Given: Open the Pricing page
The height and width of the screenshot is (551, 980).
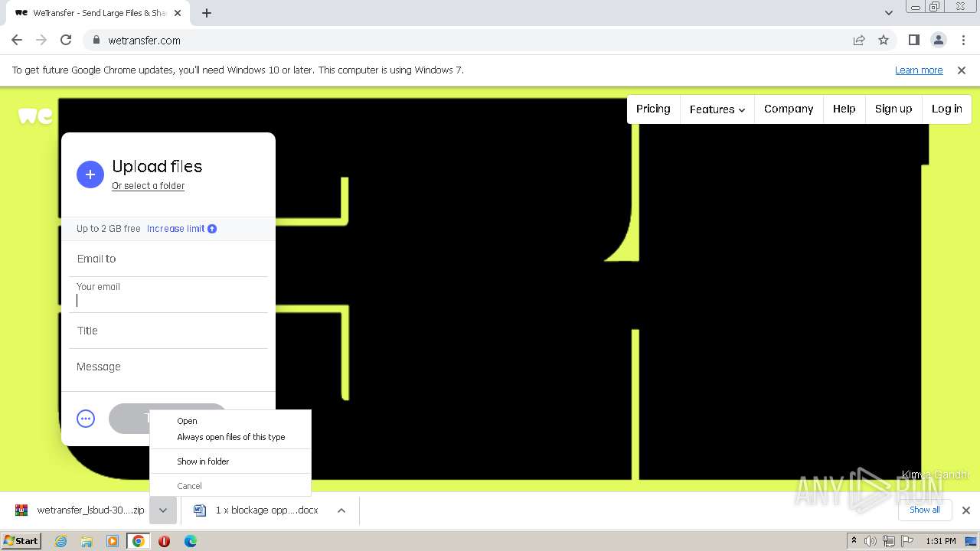Looking at the screenshot, I should 653,109.
